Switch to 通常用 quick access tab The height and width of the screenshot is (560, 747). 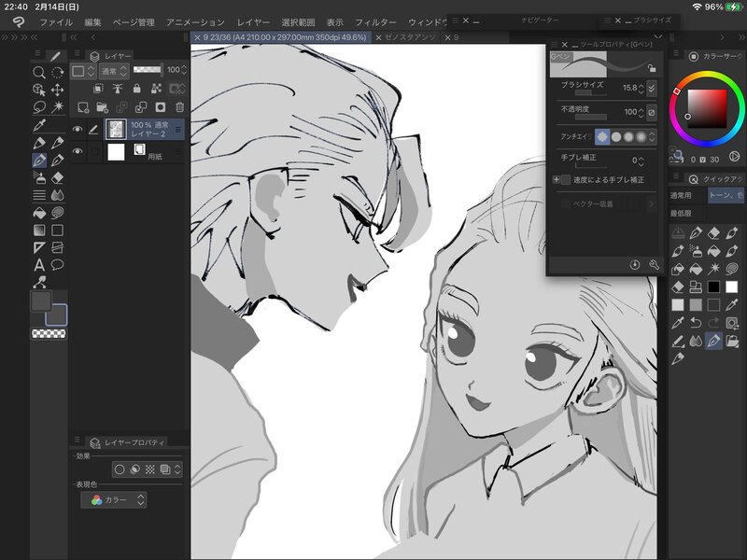pos(681,195)
